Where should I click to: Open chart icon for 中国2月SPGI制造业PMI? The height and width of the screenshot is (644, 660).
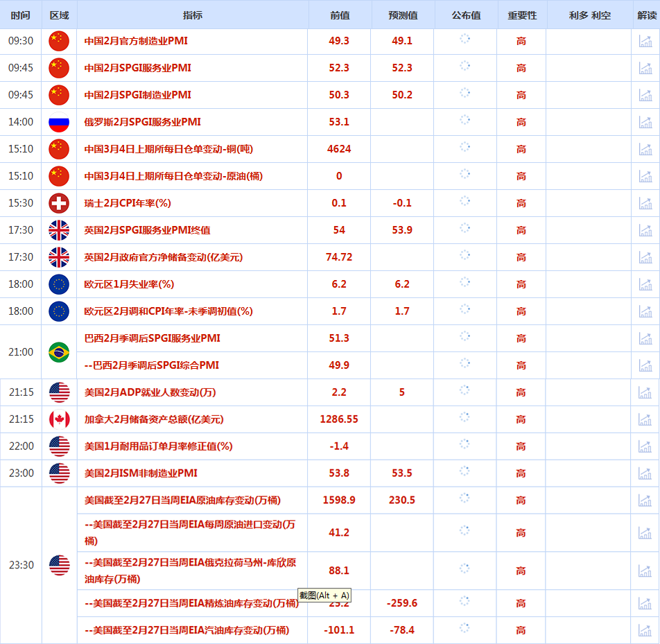(645, 95)
